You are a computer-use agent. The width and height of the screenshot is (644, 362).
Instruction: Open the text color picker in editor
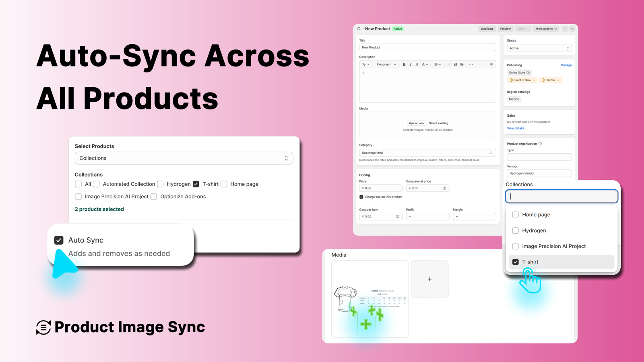(425, 64)
